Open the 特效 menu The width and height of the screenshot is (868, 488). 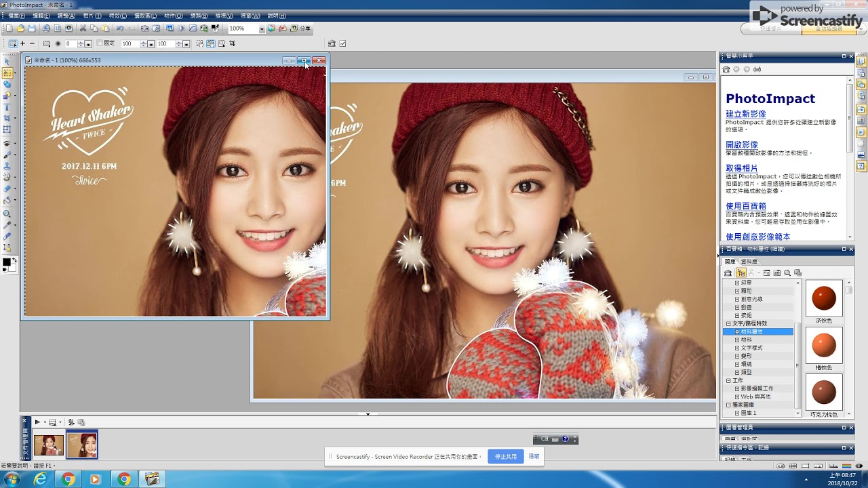117,16
